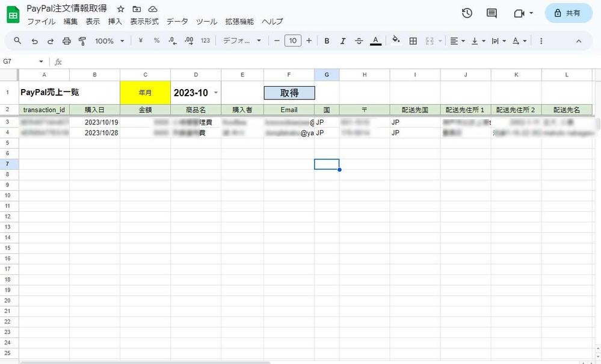Select column G header
601x364 pixels.
click(327, 75)
